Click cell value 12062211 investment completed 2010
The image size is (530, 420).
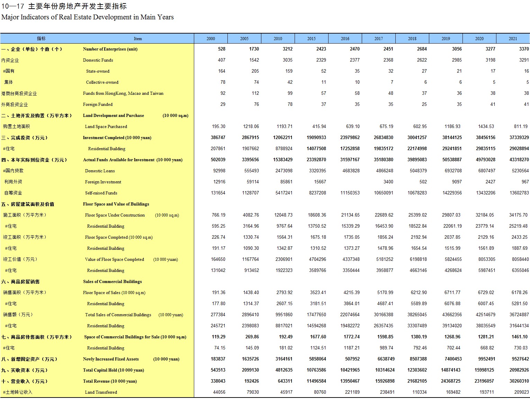point(282,138)
